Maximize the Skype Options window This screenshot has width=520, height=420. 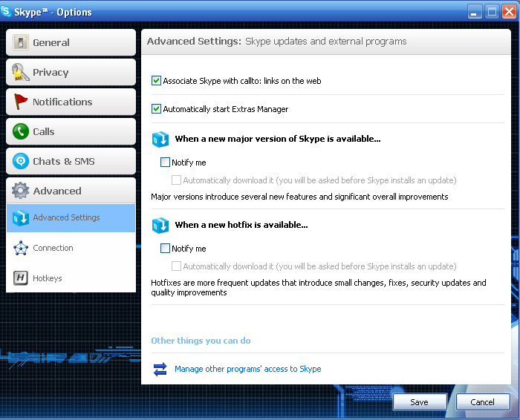(x=492, y=12)
